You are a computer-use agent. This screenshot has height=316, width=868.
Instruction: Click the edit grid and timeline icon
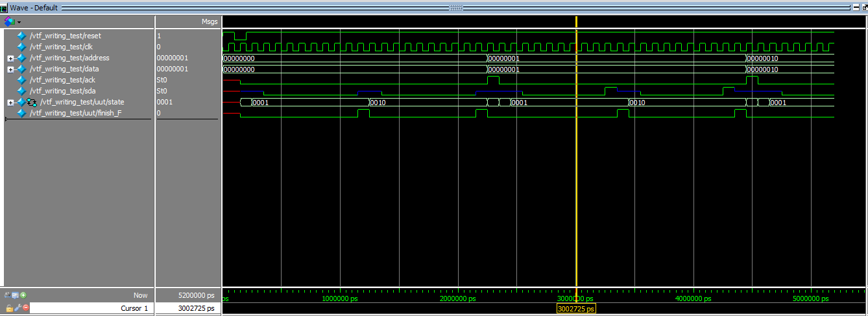16,295
